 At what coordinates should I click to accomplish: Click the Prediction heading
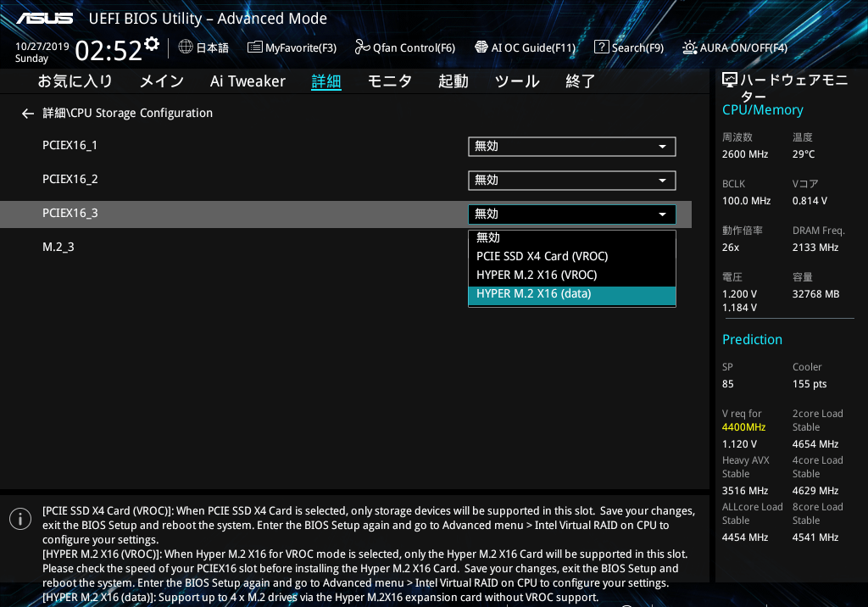tap(752, 339)
